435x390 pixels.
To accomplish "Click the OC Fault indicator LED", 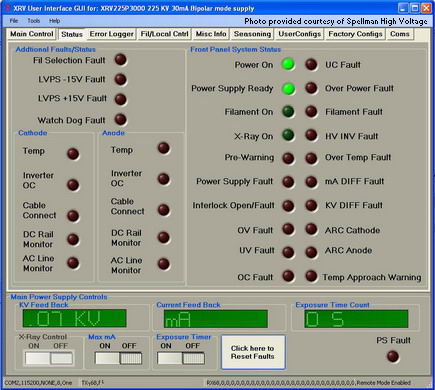I will point(288,276).
